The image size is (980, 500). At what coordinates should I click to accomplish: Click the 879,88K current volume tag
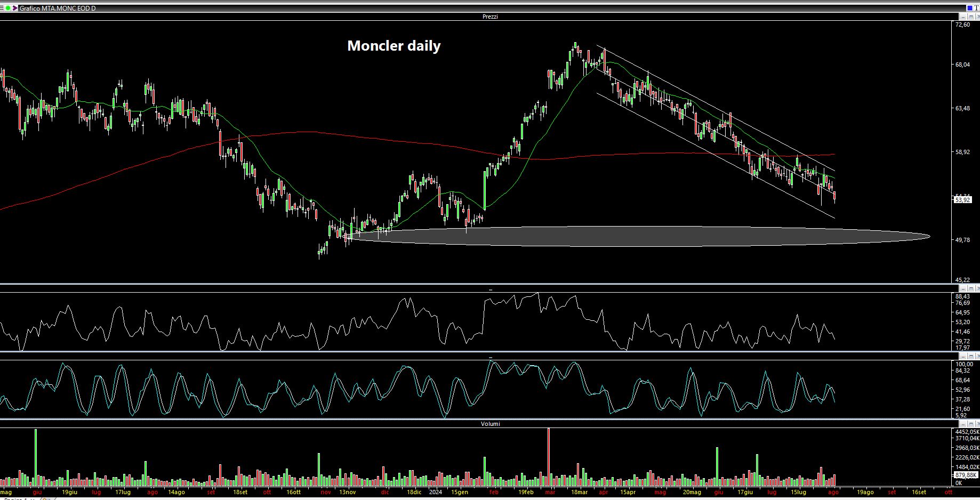[x=966, y=475]
